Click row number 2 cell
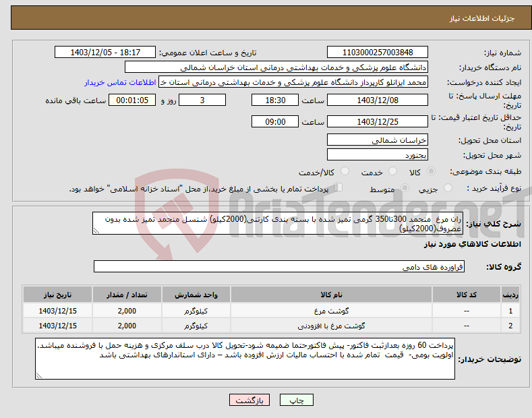The width and height of the screenshot is (532, 418). coord(510,326)
